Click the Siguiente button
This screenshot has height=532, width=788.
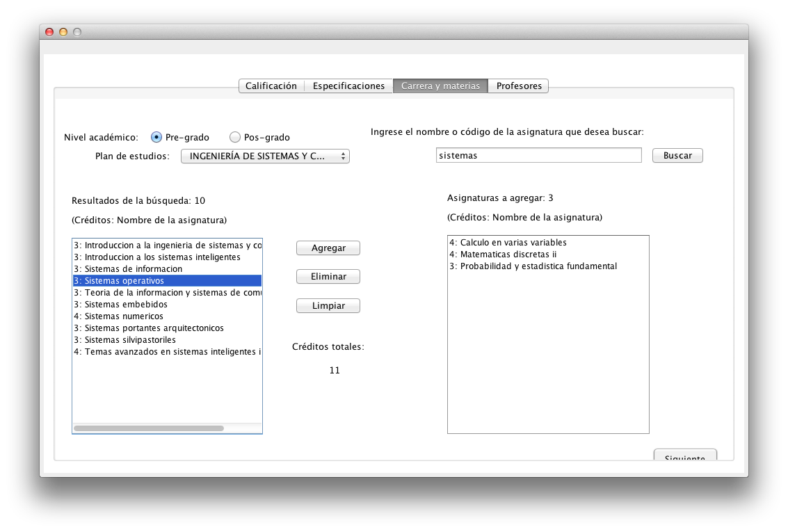(x=685, y=455)
